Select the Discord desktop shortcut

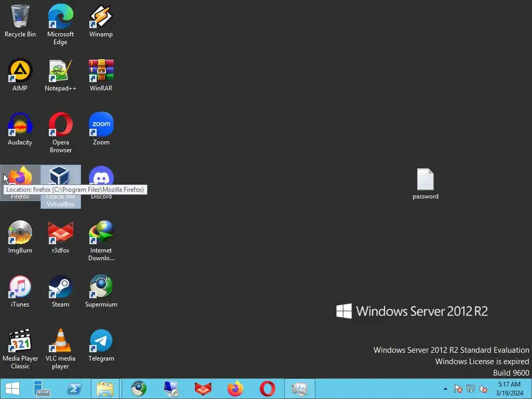tap(101, 183)
